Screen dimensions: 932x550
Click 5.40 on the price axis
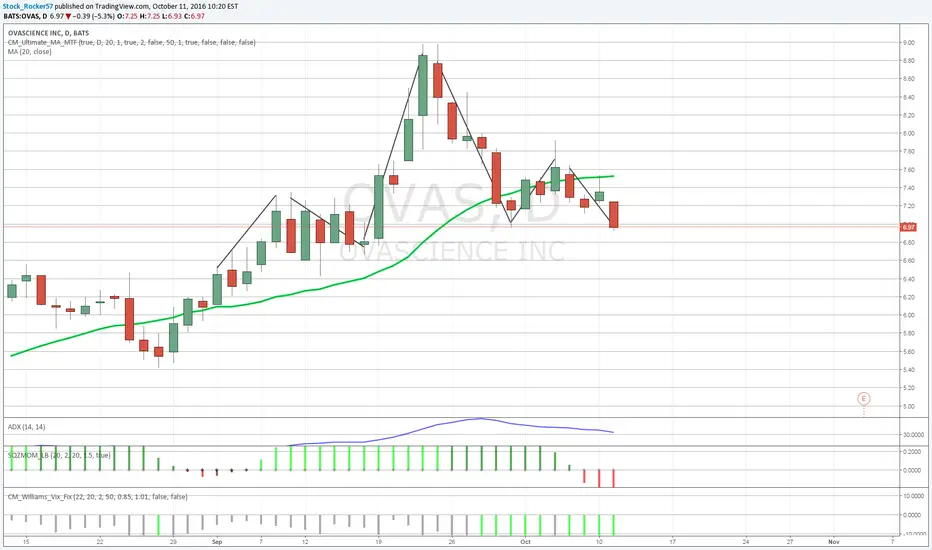pos(908,370)
